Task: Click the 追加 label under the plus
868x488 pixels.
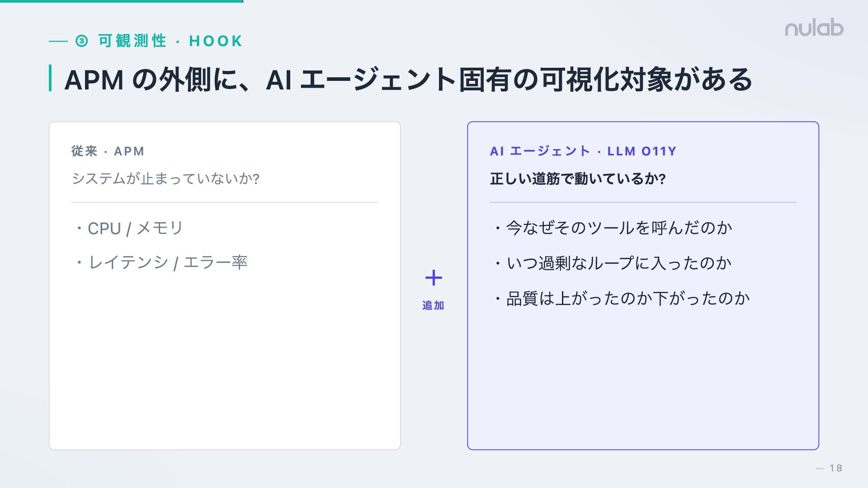Action: [433, 305]
